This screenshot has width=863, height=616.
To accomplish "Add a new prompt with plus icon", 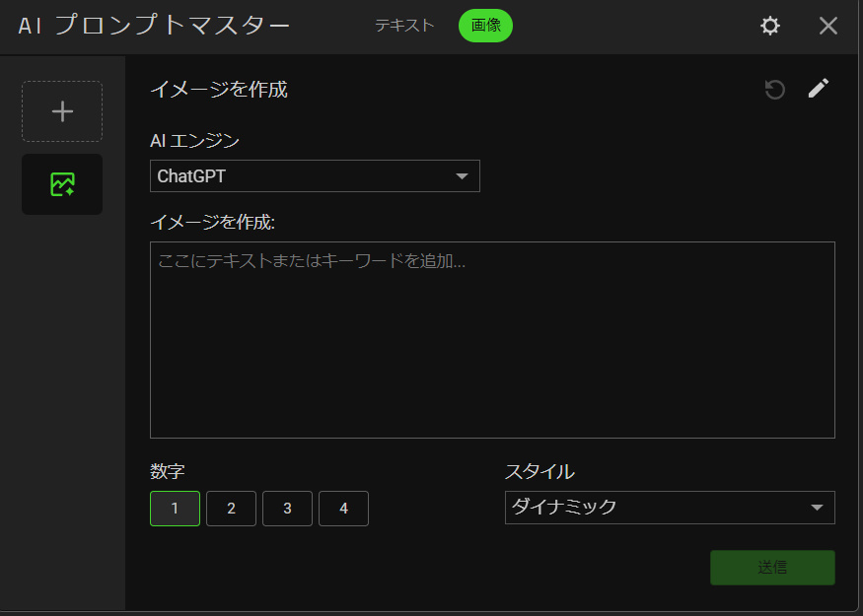I will 62,111.
